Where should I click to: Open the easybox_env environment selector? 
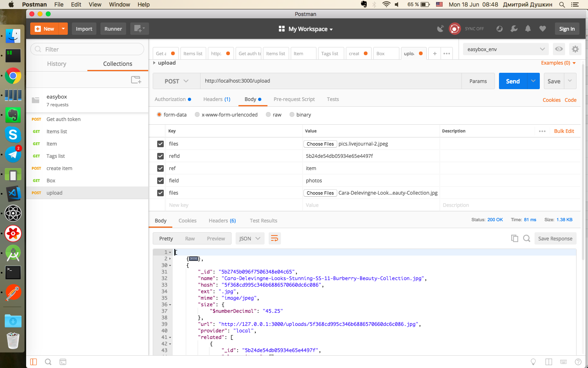[x=505, y=49]
